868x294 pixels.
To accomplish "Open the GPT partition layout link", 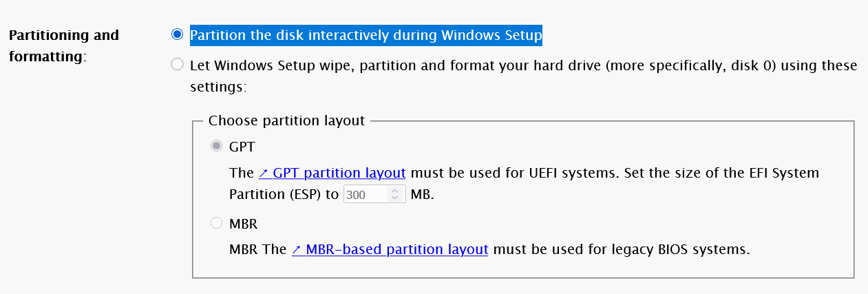I will tap(339, 173).
